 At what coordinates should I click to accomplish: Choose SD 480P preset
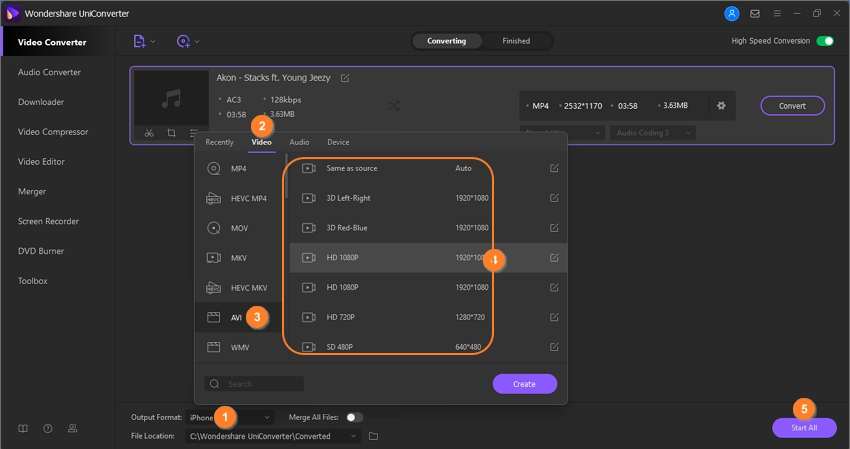[428, 347]
